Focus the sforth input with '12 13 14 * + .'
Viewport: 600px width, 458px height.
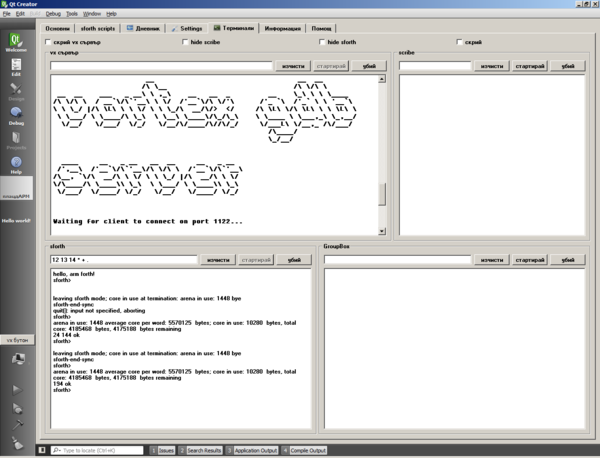coord(124,260)
